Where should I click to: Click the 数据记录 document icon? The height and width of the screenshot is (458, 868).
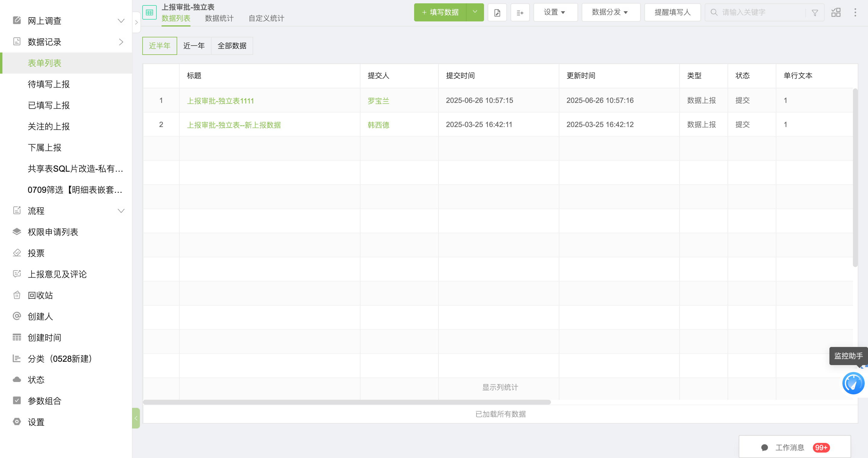tap(17, 41)
